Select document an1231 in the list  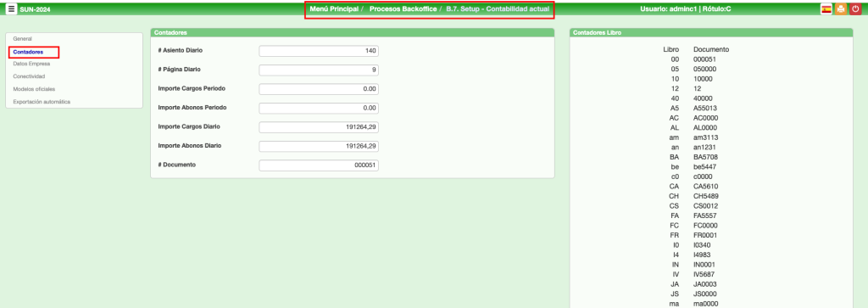pyautogui.click(x=704, y=148)
